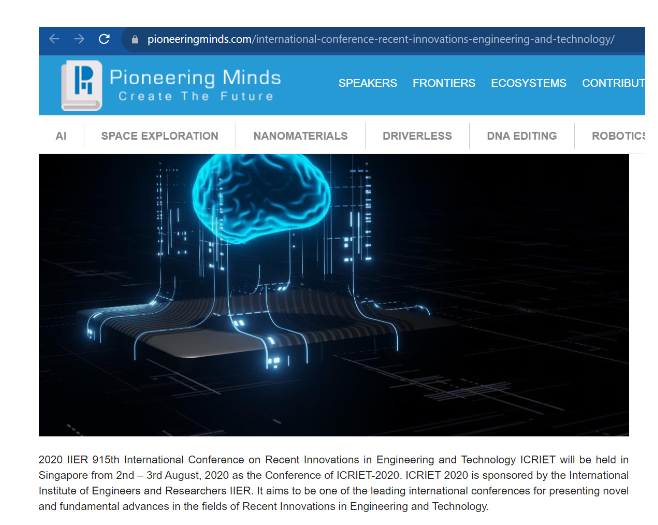
Task: Select the DNA EDITING category tab
Action: (522, 136)
